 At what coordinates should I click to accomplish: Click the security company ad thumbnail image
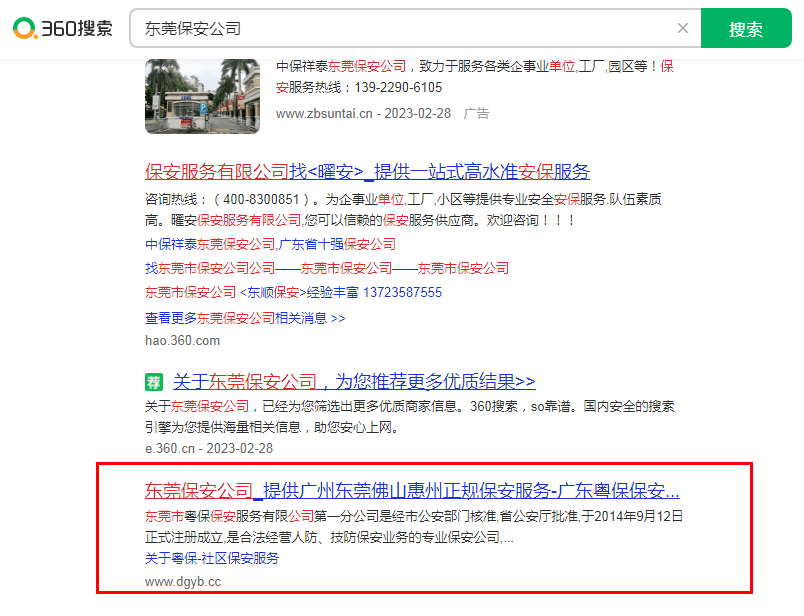(202, 95)
